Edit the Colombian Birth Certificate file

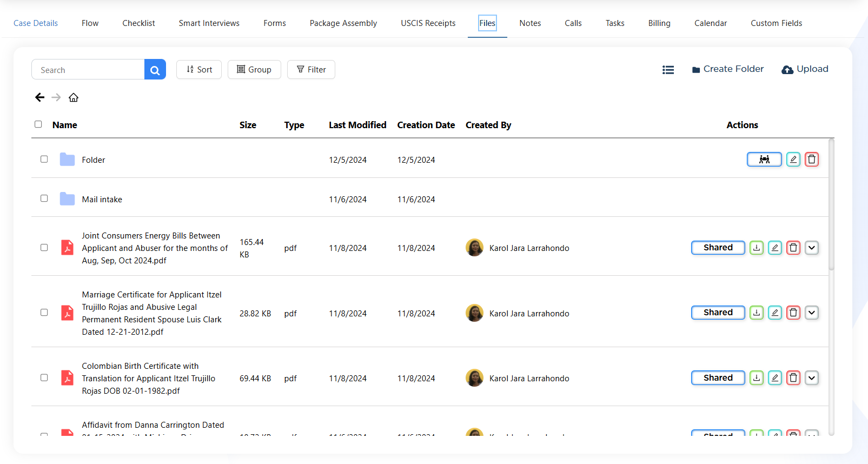(775, 377)
